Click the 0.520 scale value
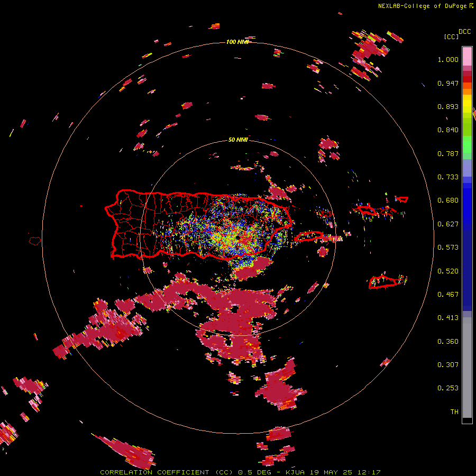Screen dimensions: 476x476 [x=448, y=271]
